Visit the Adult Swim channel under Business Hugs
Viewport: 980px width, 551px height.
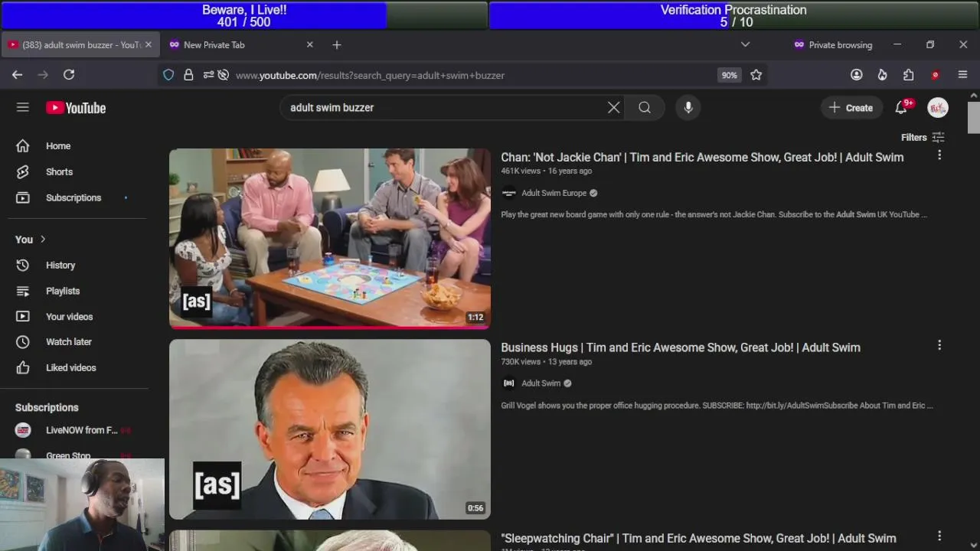[x=541, y=383]
